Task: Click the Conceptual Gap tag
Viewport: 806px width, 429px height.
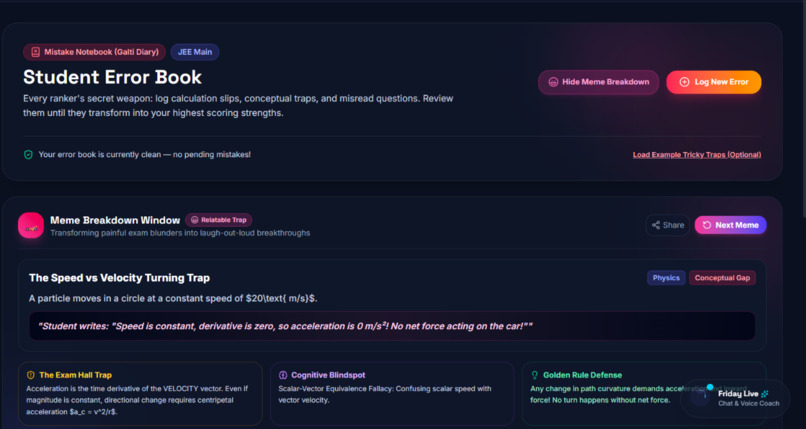Action: [x=722, y=278]
